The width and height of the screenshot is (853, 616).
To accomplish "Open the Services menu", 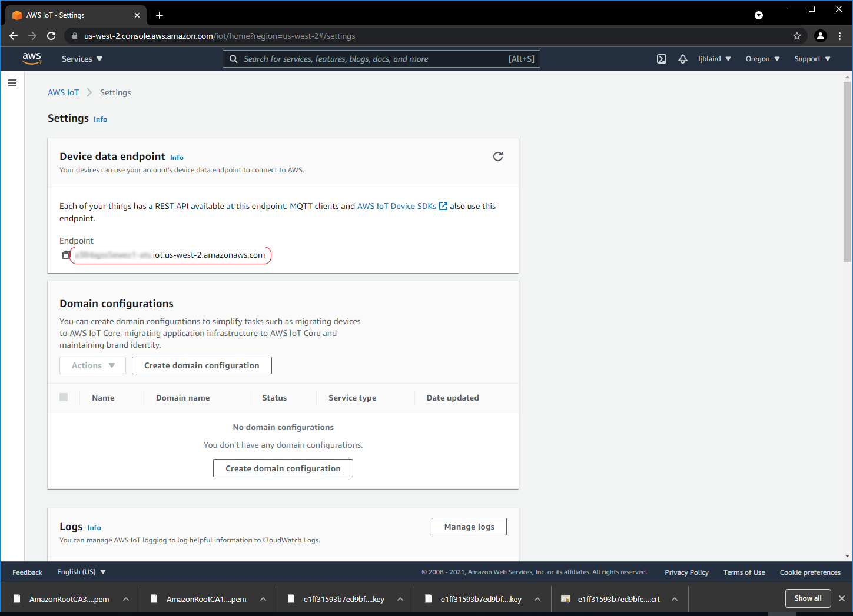I will [x=81, y=59].
